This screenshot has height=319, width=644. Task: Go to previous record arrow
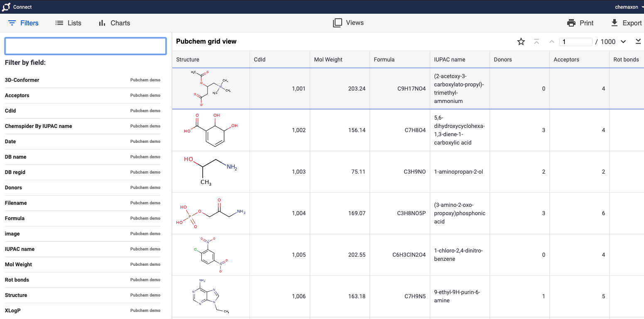click(552, 42)
